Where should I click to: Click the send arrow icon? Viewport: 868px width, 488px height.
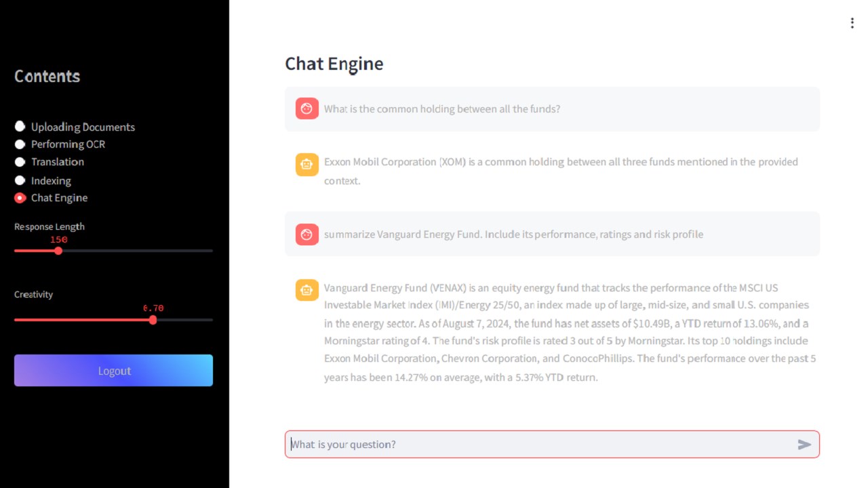804,445
